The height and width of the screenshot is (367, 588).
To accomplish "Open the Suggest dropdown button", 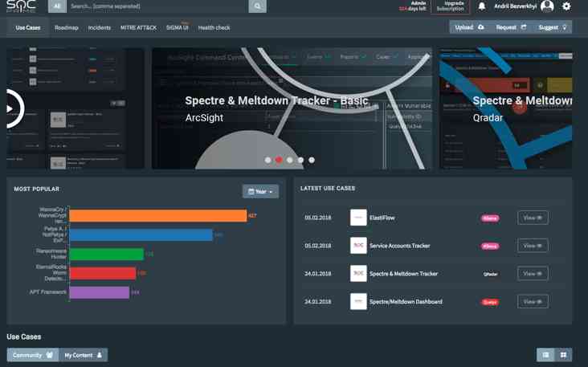I will (553, 27).
